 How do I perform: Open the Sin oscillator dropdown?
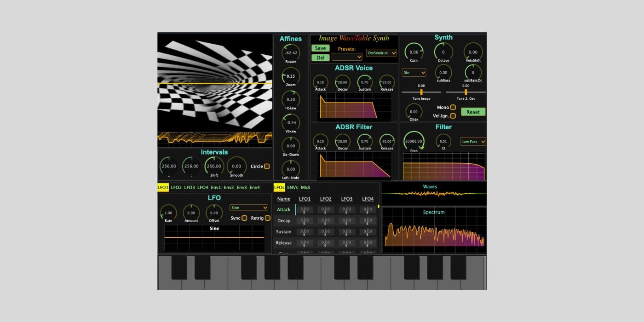(414, 73)
